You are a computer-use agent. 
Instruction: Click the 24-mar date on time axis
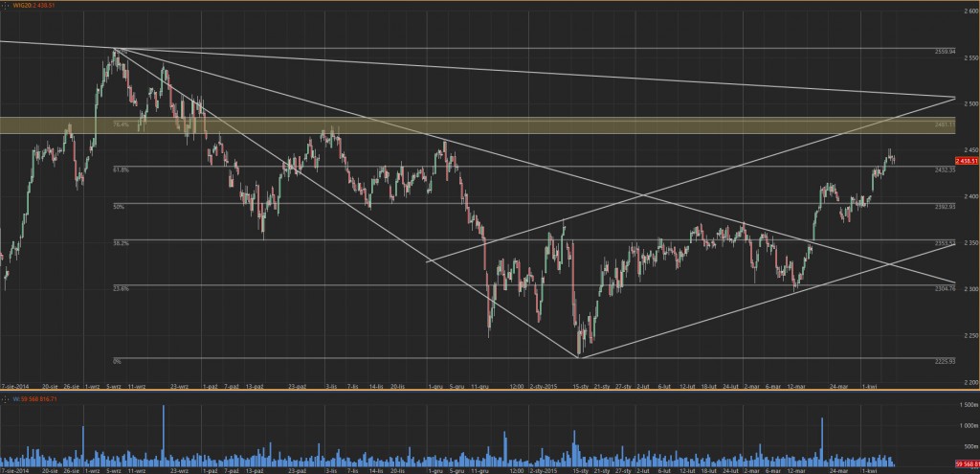[838, 391]
